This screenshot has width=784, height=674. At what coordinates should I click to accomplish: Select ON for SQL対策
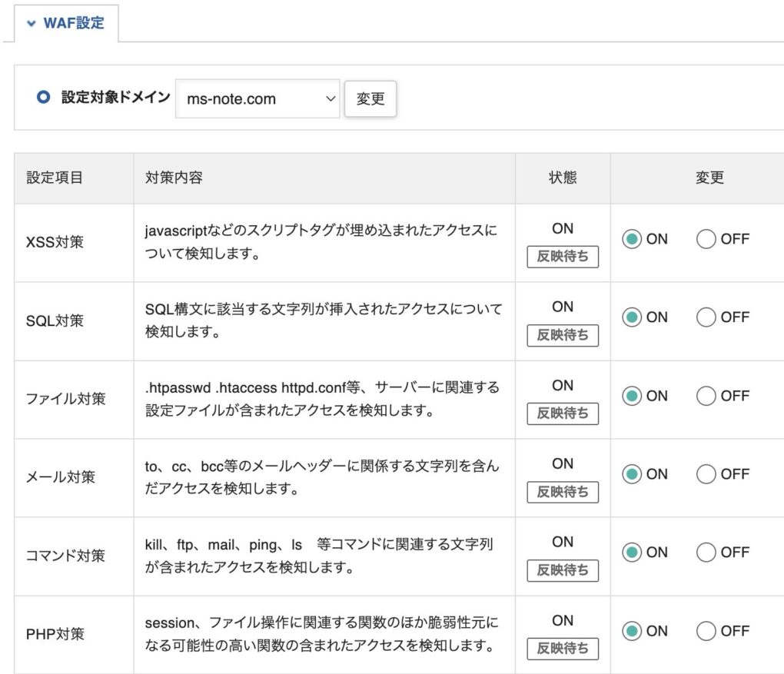[631, 317]
